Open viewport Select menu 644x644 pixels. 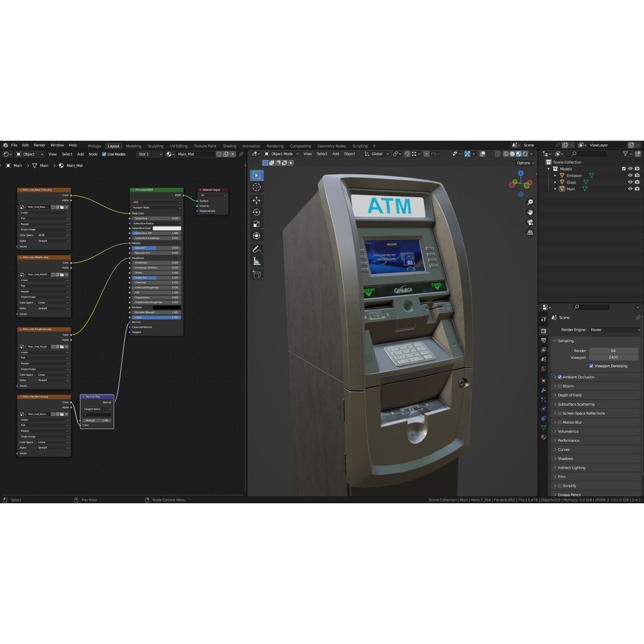(322, 154)
